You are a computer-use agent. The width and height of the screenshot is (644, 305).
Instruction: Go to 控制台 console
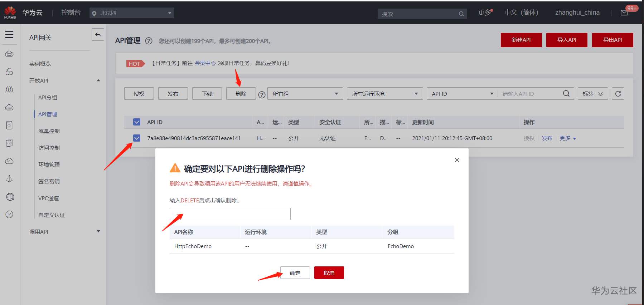71,13
